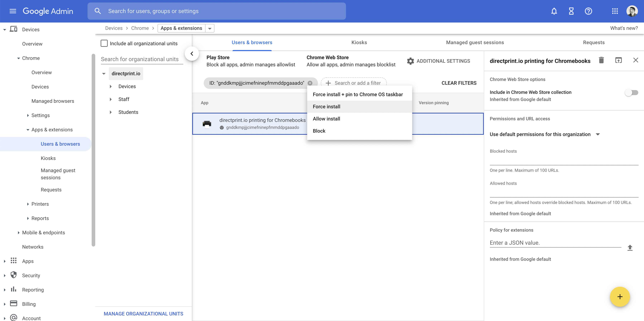644x321 pixels.
Task: Click the Billing card icon
Action: (x=13, y=303)
